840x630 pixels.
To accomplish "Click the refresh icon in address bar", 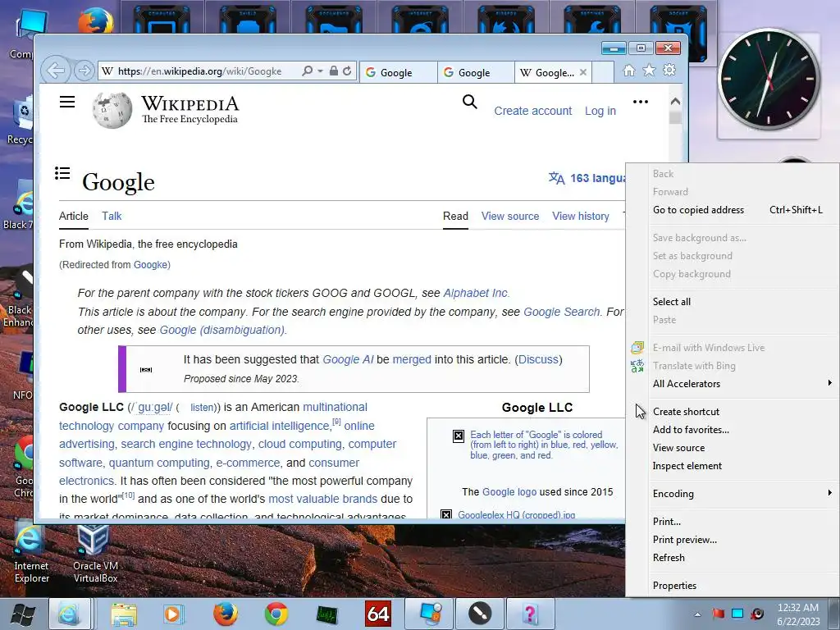I will click(347, 71).
